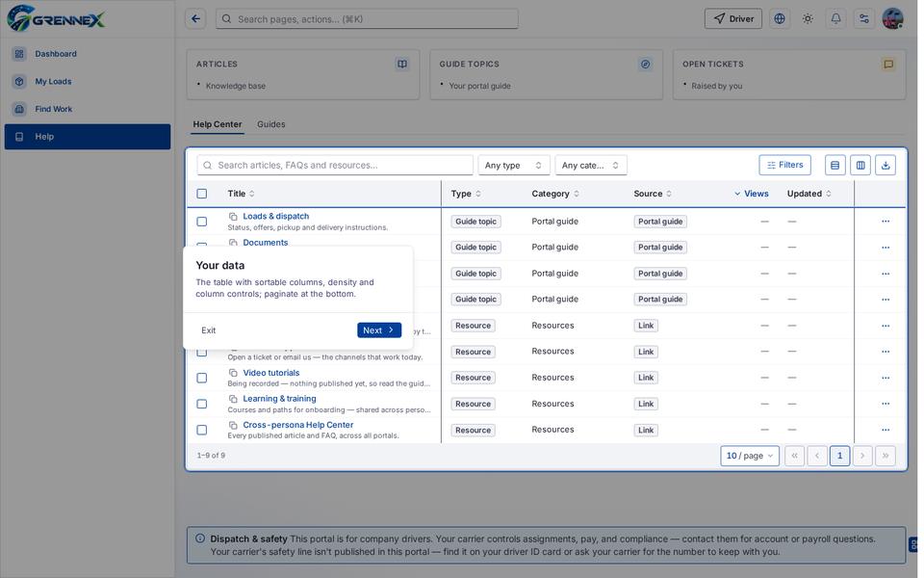Switch to the Guides tab
The width and height of the screenshot is (924, 578).
pos(271,124)
